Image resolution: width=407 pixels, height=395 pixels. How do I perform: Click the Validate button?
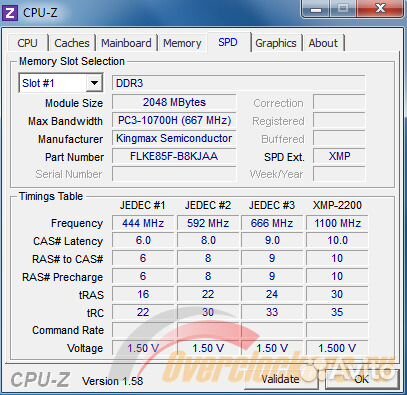pyautogui.click(x=280, y=379)
